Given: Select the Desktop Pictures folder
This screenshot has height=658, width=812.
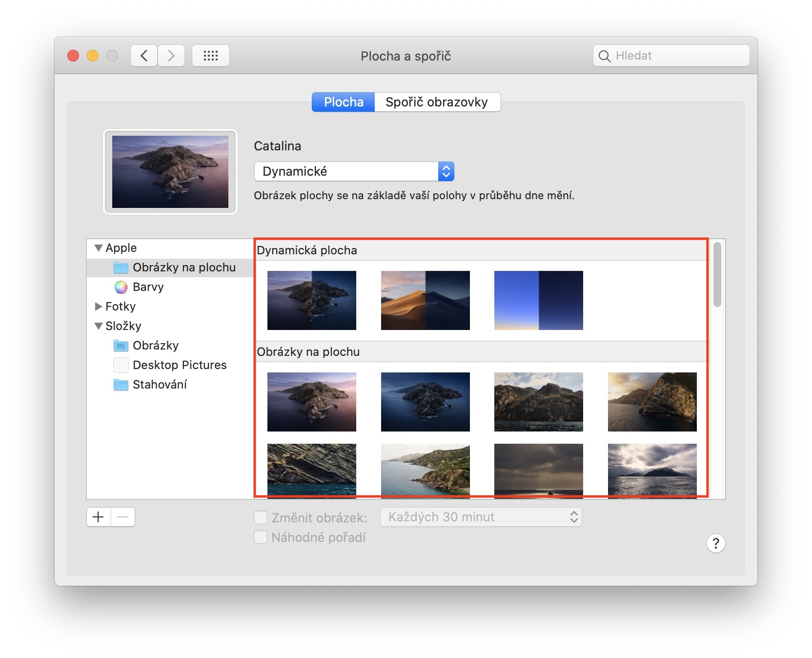Looking at the screenshot, I should pyautogui.click(x=179, y=365).
